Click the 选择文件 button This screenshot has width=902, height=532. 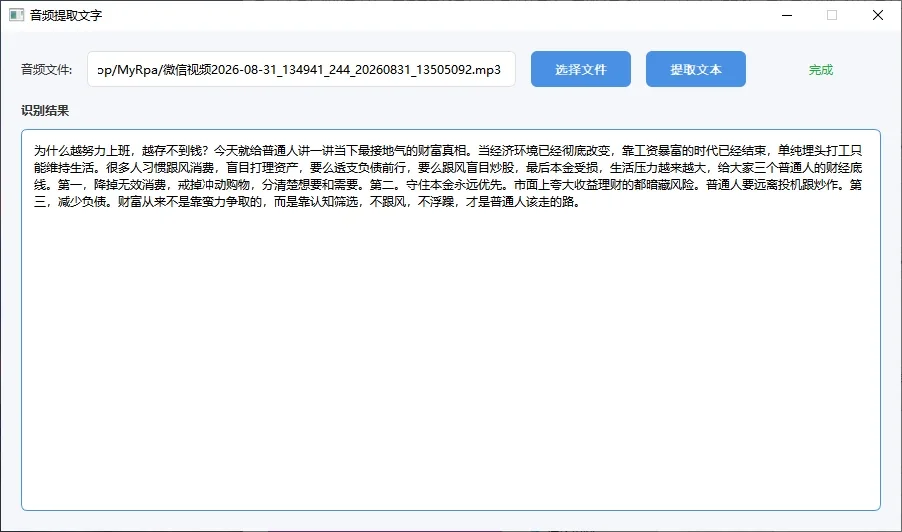580,69
